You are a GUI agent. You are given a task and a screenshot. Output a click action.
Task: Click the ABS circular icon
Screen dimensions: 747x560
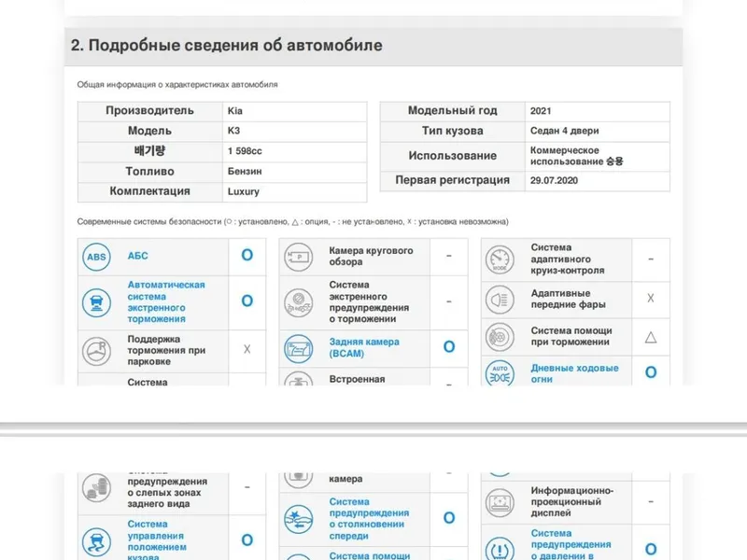click(96, 257)
